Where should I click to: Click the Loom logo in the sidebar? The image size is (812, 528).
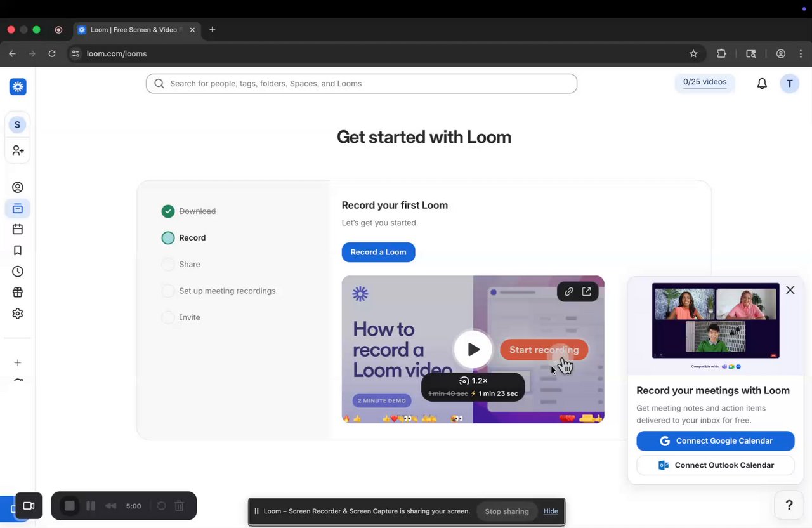click(18, 87)
